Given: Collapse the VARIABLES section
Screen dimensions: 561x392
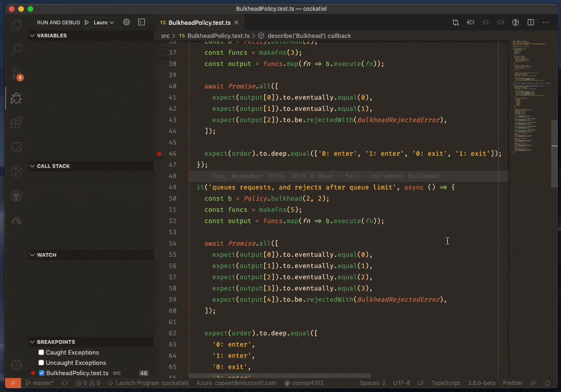Looking at the screenshot, I should [x=32, y=35].
